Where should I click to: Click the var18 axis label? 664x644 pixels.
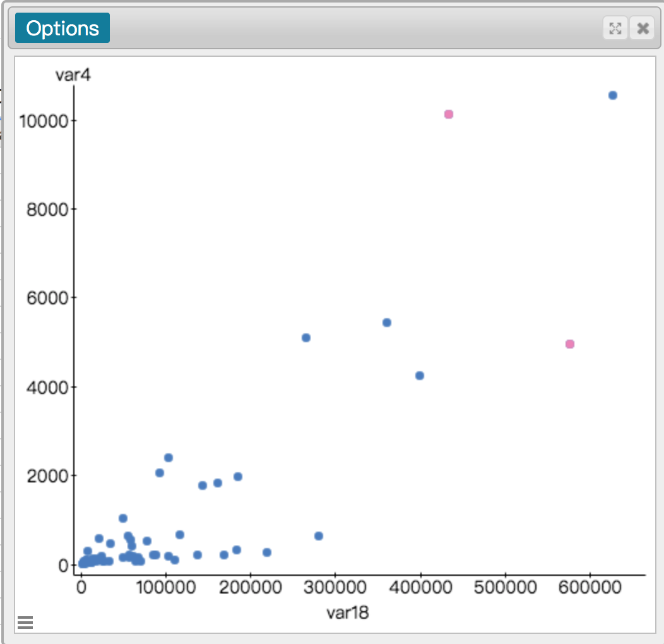click(347, 612)
